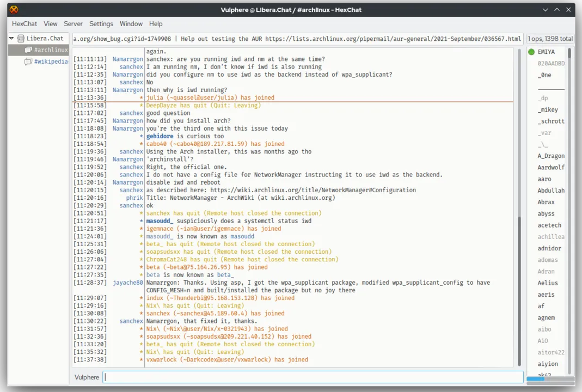
Task: Click the #wikipedia channel conversation icon
Action: click(28, 61)
